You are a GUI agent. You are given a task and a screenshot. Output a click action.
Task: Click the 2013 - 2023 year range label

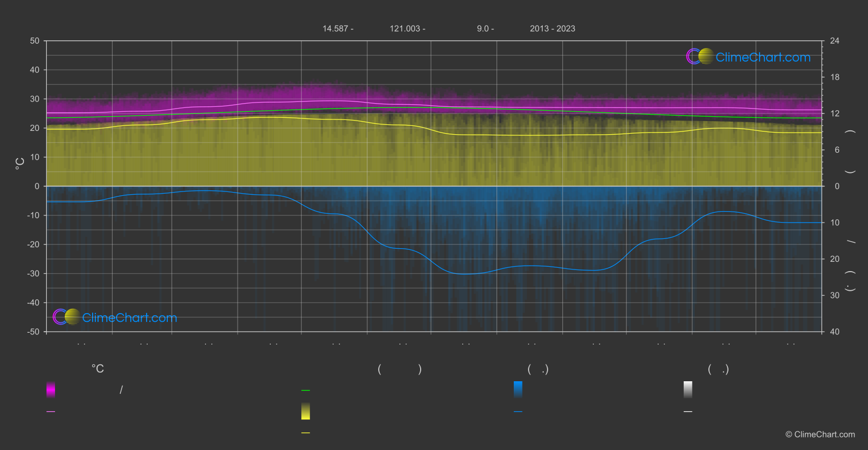[553, 29]
